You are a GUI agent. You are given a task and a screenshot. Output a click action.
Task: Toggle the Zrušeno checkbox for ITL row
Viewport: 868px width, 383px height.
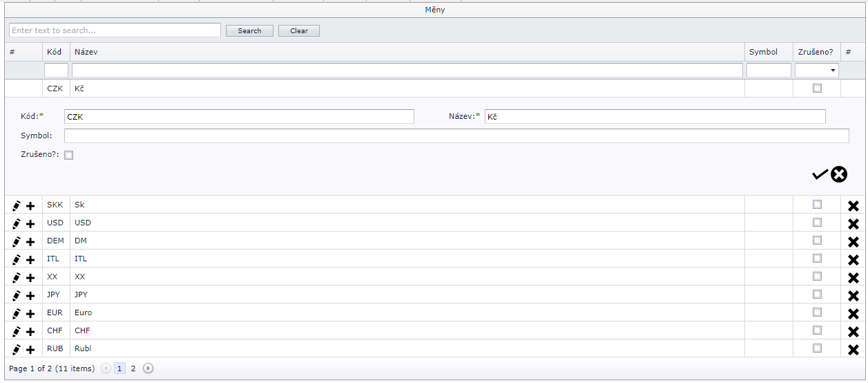pos(818,259)
